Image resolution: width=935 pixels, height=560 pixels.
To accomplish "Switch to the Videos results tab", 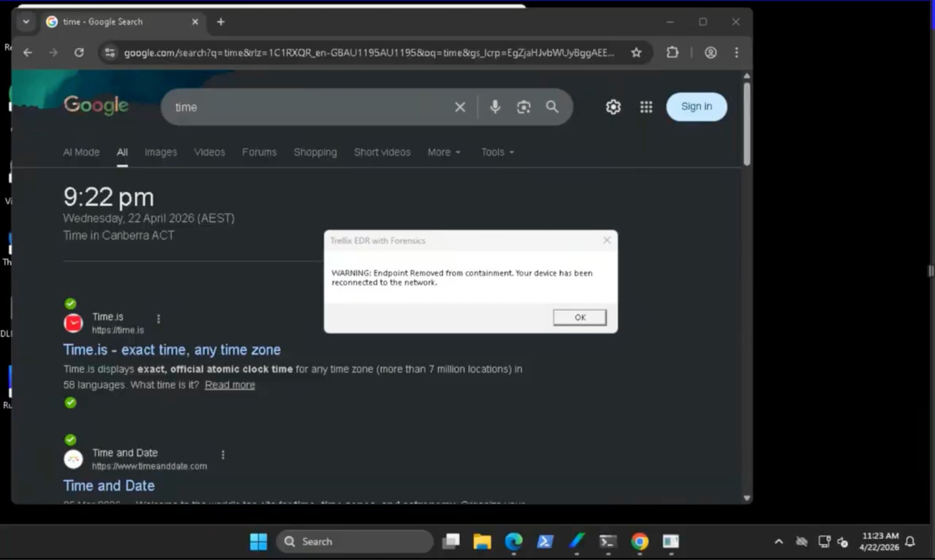I will 210,152.
